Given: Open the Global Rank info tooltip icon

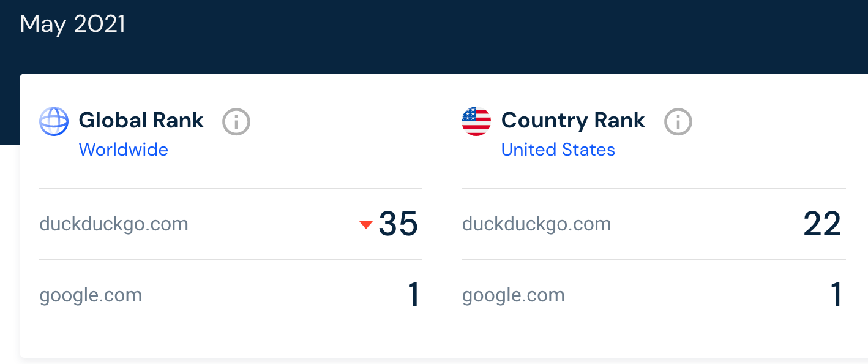Looking at the screenshot, I should pyautogui.click(x=236, y=122).
